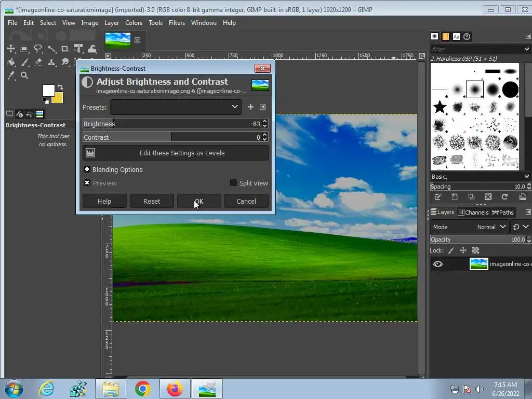Select the Smudge tool
The height and width of the screenshot is (399, 532).
click(65, 62)
